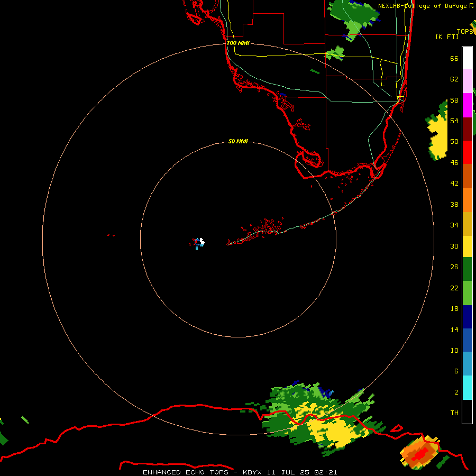Click the light pink legend swatch

(467, 81)
